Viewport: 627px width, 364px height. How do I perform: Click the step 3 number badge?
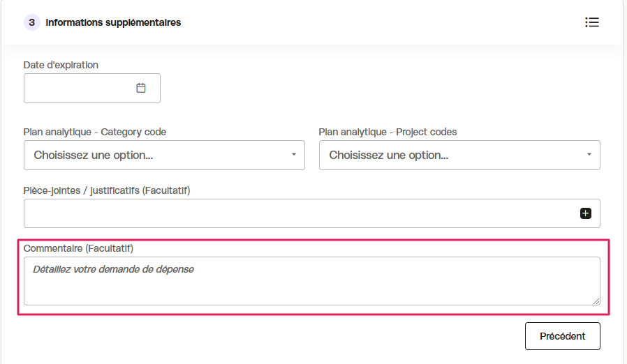click(x=32, y=22)
